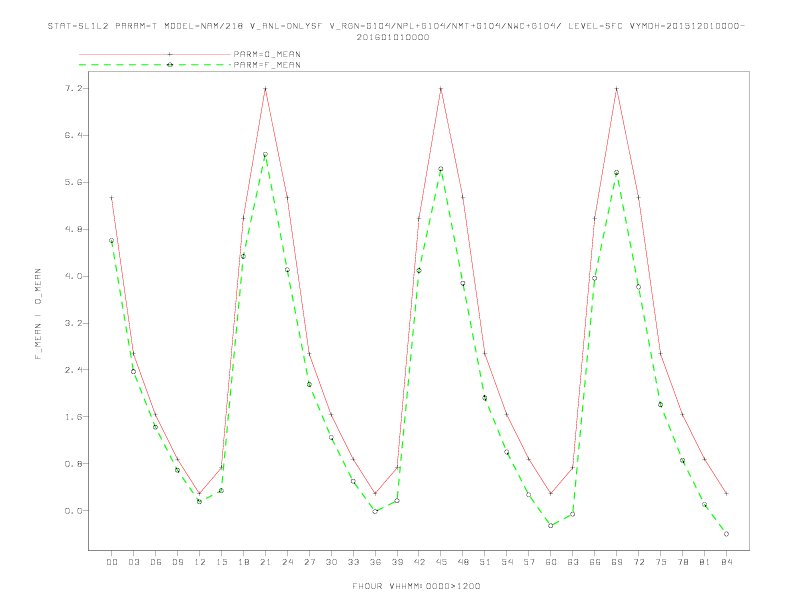This screenshot has height=612, width=792.
Task: Click the circle marker on the F_MEAN legend line
Action: (x=170, y=65)
